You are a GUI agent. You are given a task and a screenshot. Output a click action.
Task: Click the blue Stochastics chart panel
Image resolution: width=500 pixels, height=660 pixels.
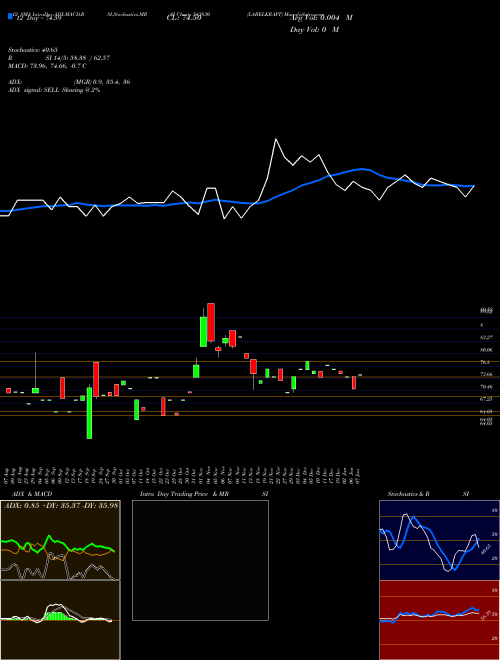coord(439,540)
